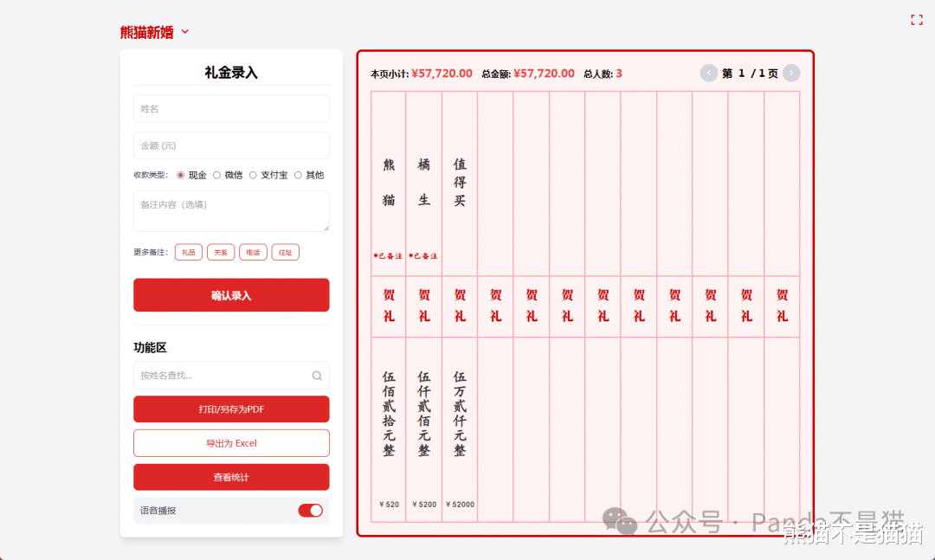Select 现金 payment type
The image size is (935, 560).
[x=181, y=175]
